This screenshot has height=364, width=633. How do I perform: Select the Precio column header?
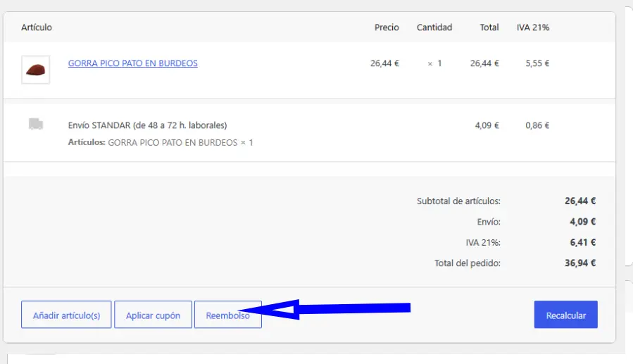pyautogui.click(x=387, y=27)
